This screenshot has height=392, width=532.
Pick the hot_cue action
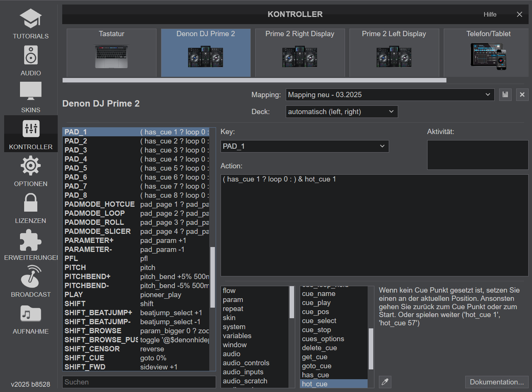(x=334, y=384)
